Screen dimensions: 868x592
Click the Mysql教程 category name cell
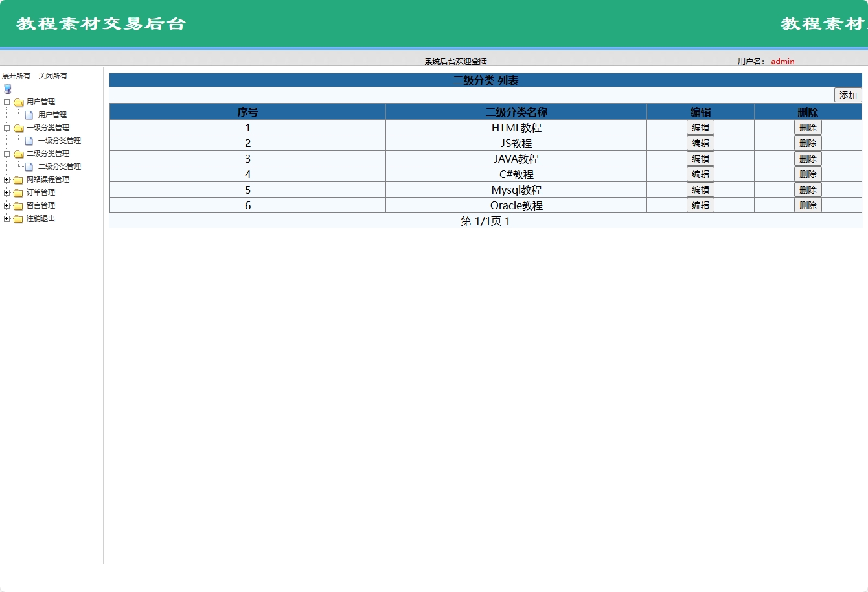point(516,190)
